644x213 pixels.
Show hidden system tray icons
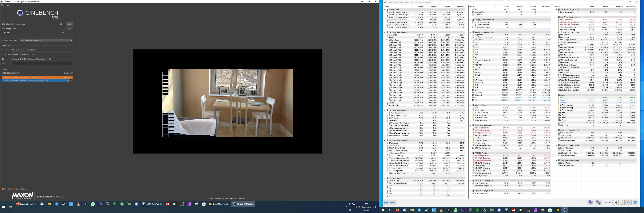[x=346, y=207]
